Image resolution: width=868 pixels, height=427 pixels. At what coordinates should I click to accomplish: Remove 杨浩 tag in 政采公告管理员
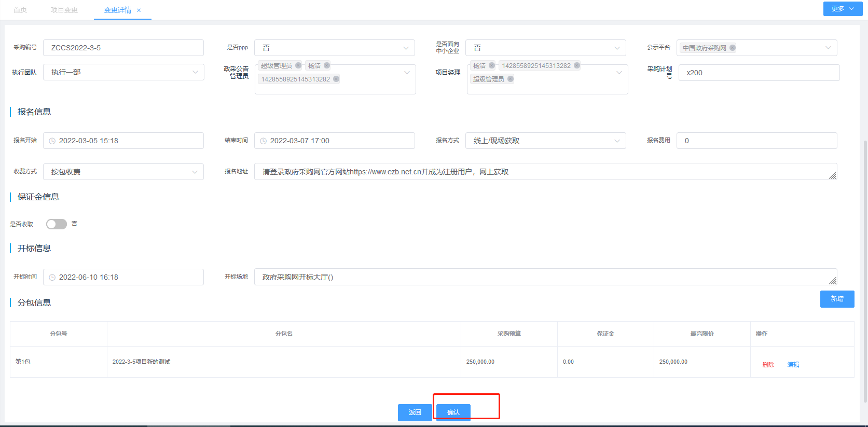327,65
